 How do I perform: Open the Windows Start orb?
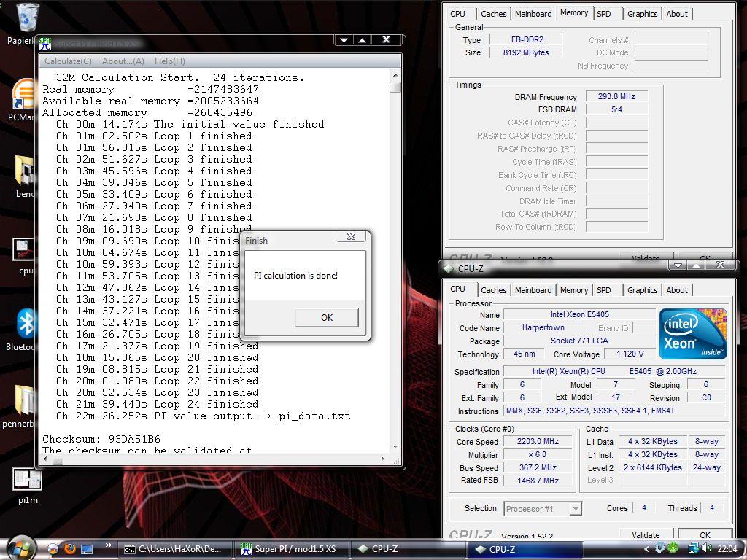(x=20, y=548)
